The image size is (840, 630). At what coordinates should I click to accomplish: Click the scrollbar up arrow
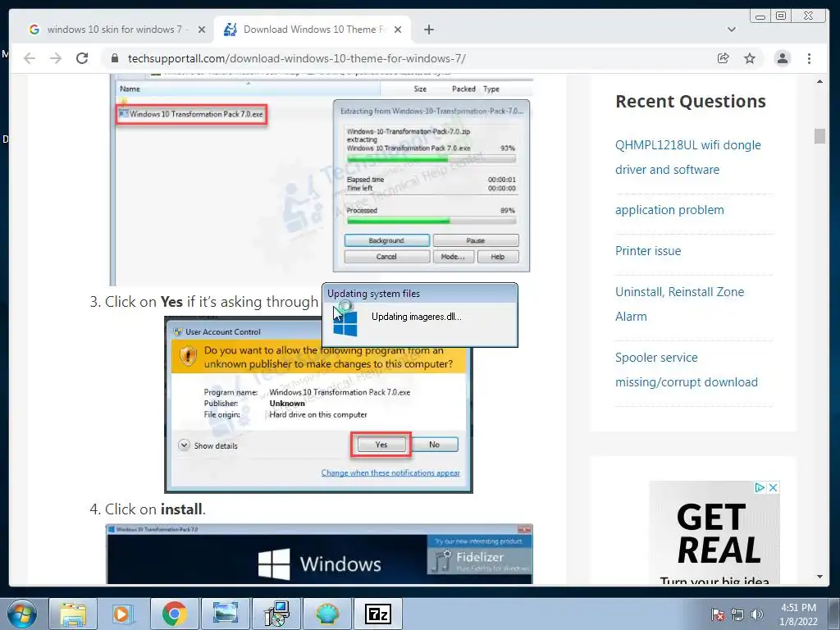tap(819, 81)
